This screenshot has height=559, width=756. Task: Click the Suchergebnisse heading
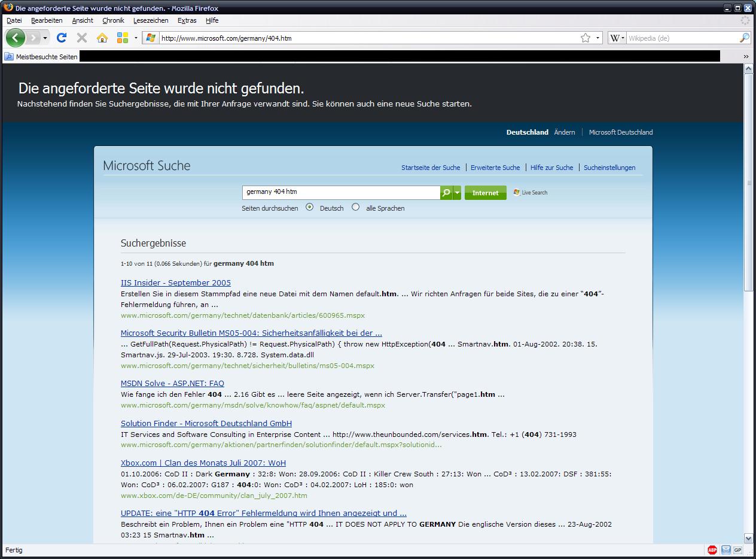pyautogui.click(x=153, y=244)
